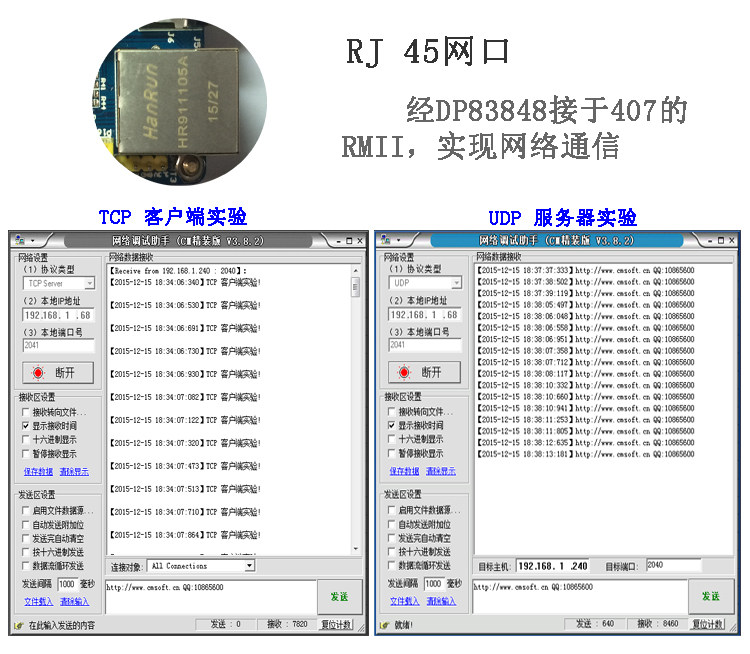Enable 启用文件数据源 checkbox in the UDP window
This screenshot has height=654, width=750.
392,510
